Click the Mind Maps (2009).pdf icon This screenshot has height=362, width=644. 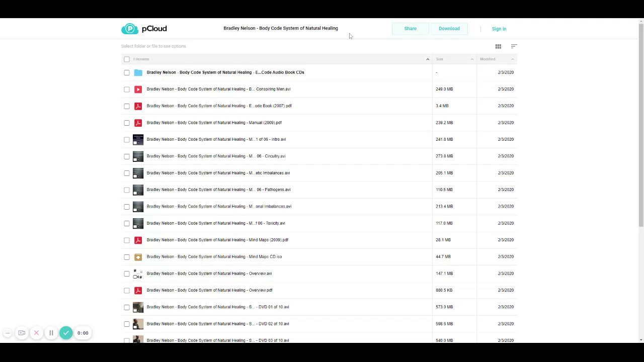(x=138, y=240)
